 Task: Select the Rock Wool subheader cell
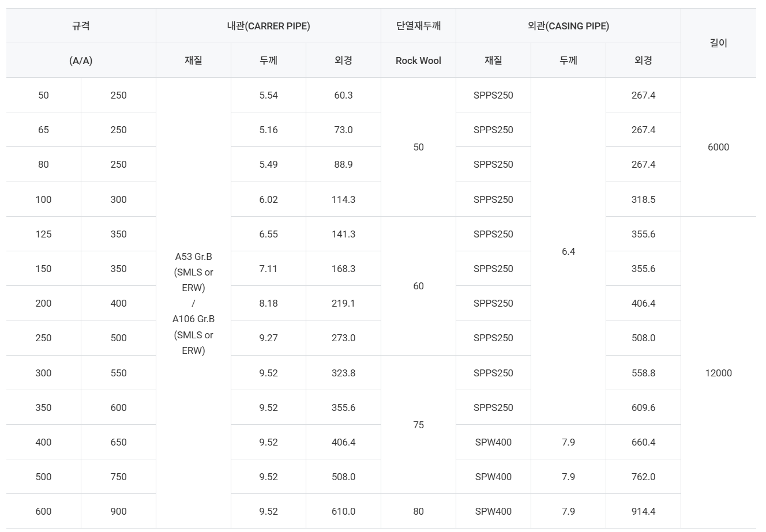[418, 61]
